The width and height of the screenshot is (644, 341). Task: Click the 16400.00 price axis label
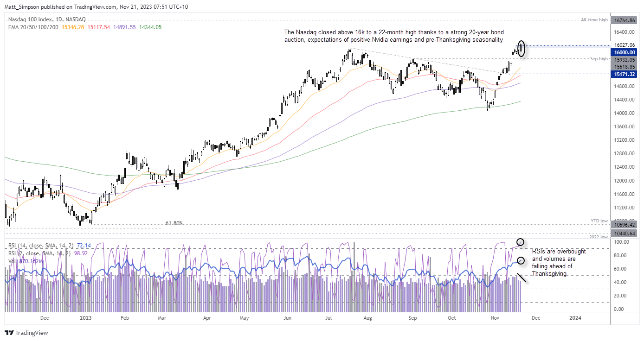625,32
